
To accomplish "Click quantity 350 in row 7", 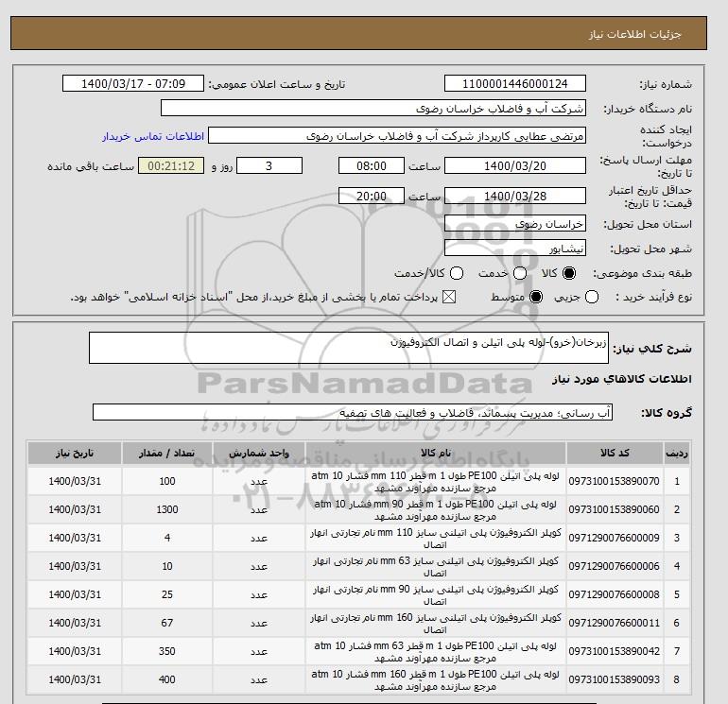I will coord(167,651).
